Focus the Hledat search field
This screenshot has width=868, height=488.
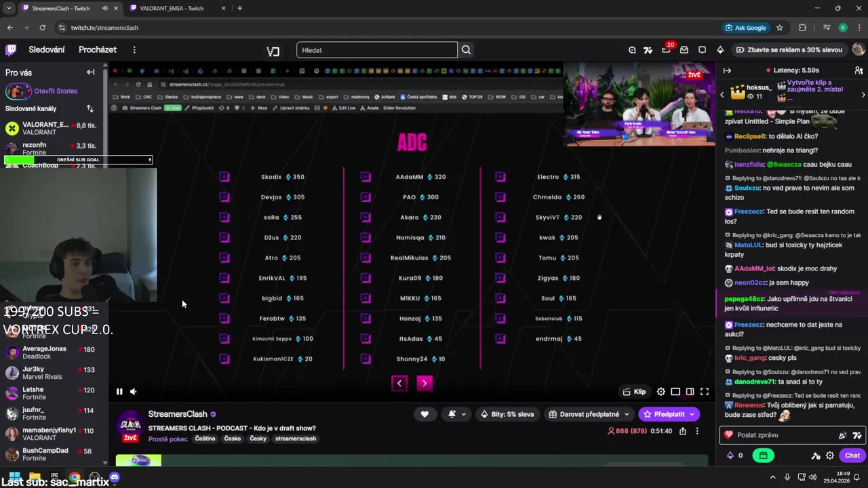[x=377, y=49]
